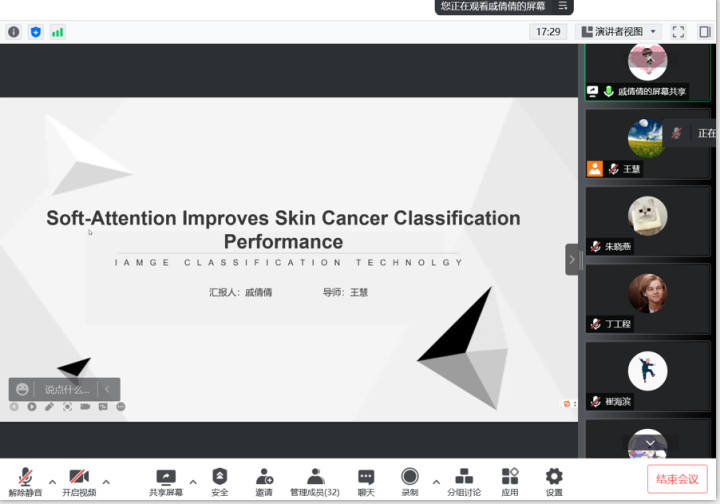Open menu beside screen-viewing notice
Screen dimensions: 720x504
(563, 6)
